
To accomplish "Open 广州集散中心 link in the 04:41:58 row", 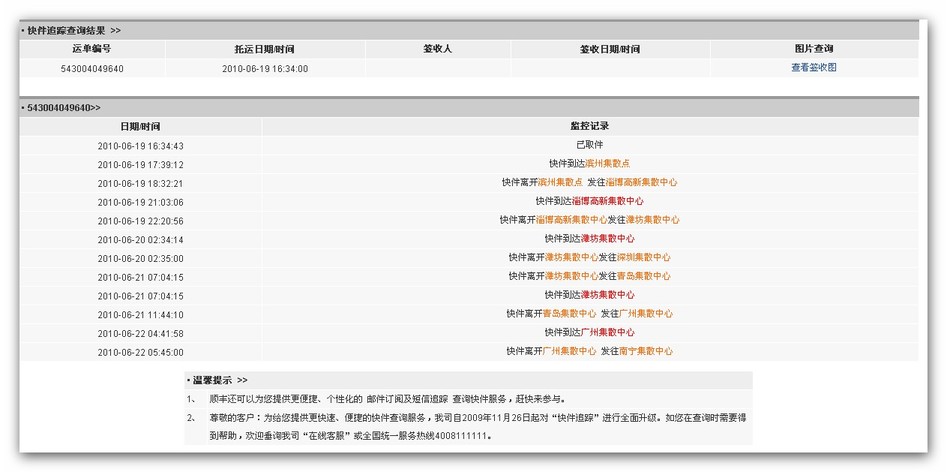I will tap(607, 332).
